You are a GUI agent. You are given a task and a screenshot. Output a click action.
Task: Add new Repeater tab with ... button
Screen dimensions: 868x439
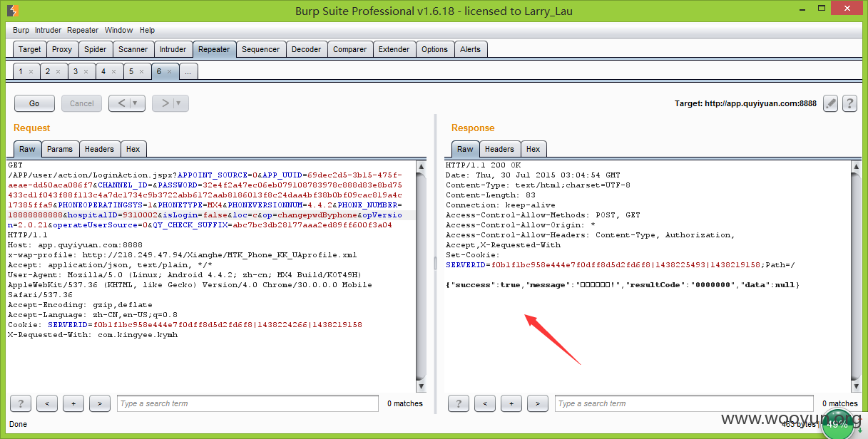pyautogui.click(x=189, y=72)
